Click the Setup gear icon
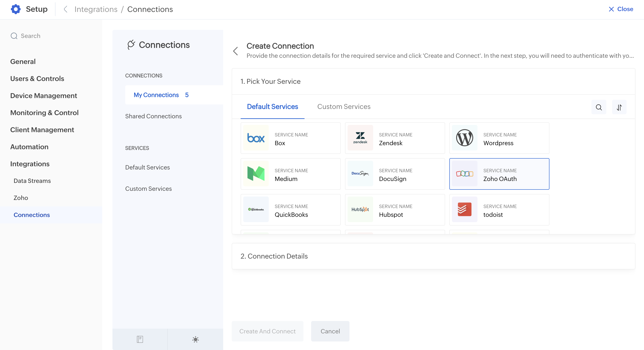 16,9
